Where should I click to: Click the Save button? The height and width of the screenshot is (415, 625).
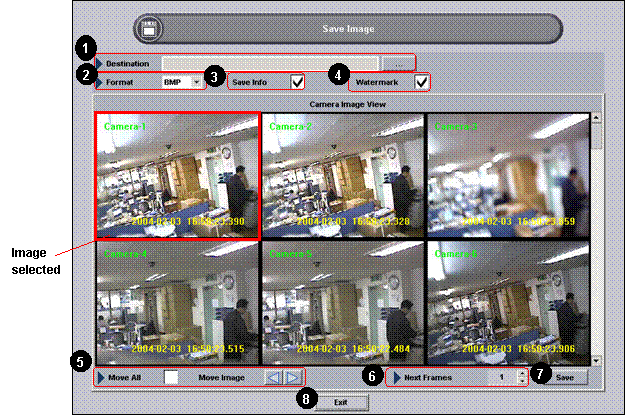[564, 378]
